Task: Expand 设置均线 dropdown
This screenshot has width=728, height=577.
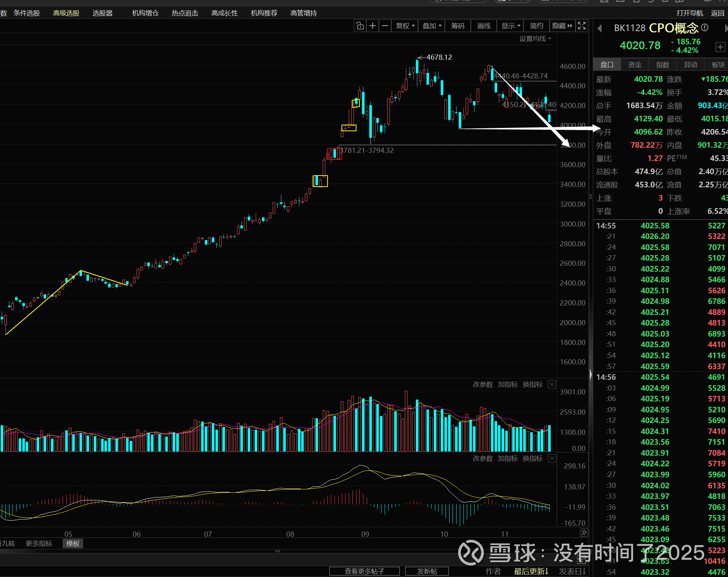Action: pos(535,39)
